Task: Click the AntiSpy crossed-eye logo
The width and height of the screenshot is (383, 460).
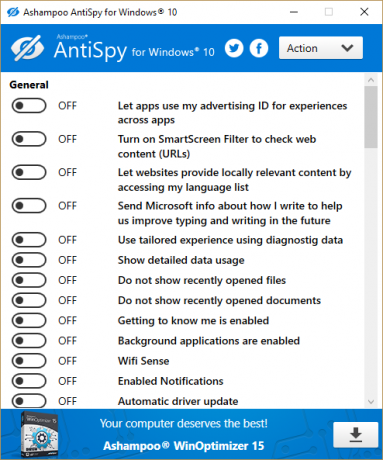Action: tap(27, 48)
